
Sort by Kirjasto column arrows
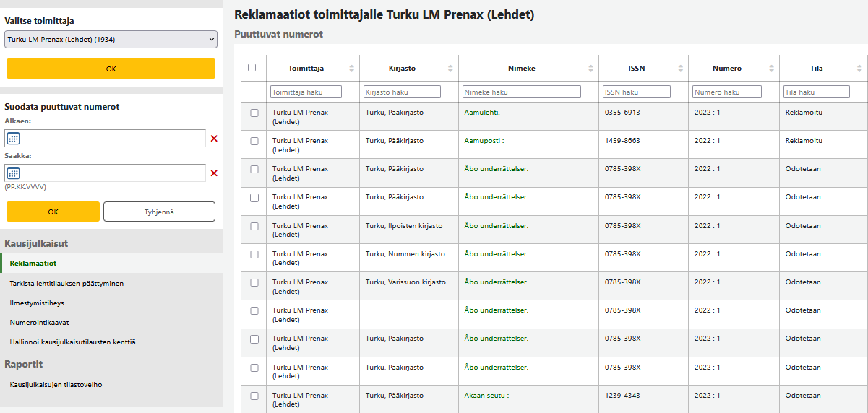coord(450,69)
